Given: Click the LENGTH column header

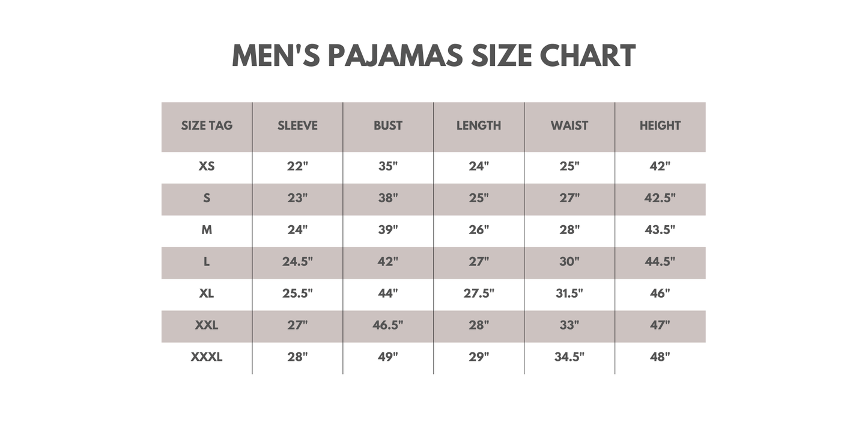Looking at the screenshot, I should click(479, 126).
